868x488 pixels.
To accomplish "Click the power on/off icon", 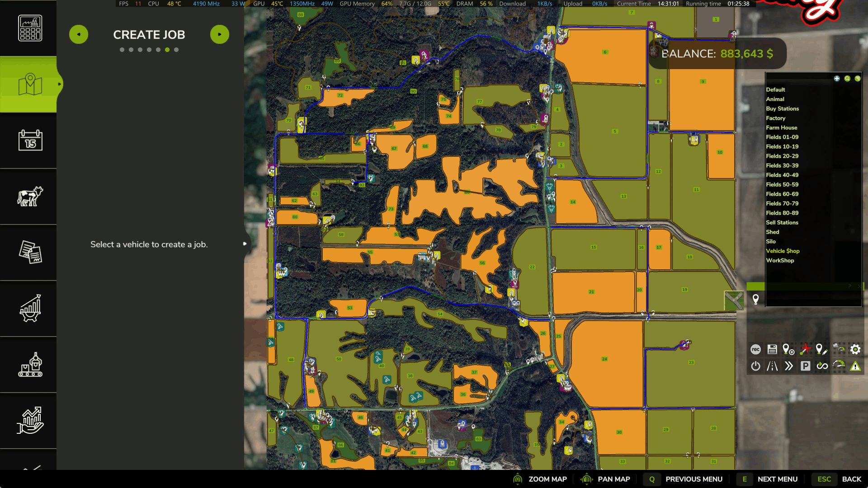I will (755, 366).
